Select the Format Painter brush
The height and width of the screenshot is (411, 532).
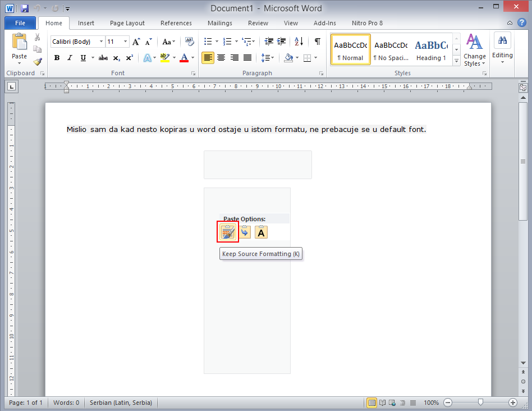pyautogui.click(x=38, y=61)
